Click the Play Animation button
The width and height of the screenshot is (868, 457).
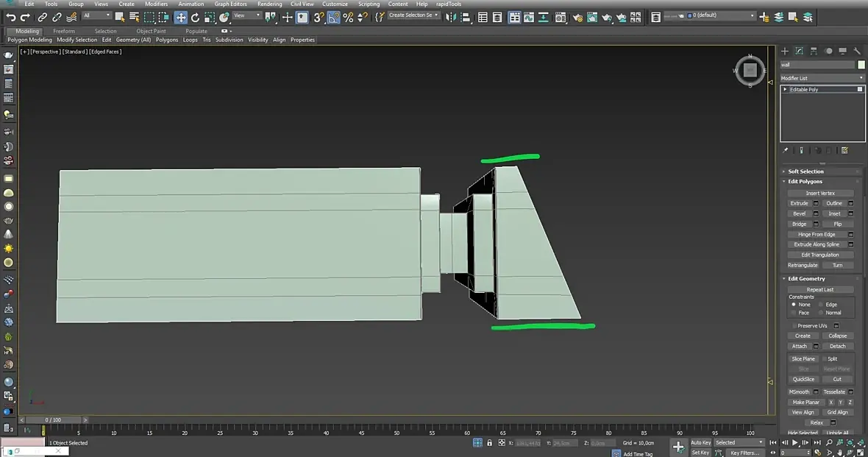coord(794,443)
